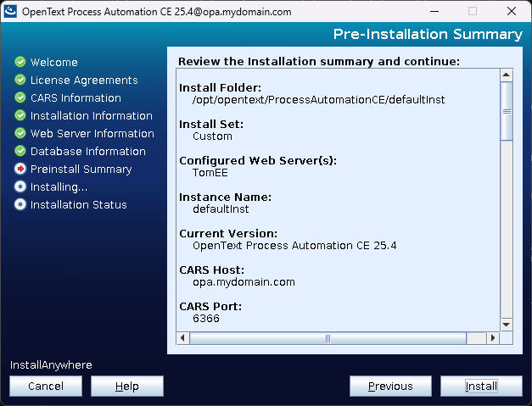Click the opa.mydomain.com CARS host value
The image size is (532, 406).
click(244, 282)
